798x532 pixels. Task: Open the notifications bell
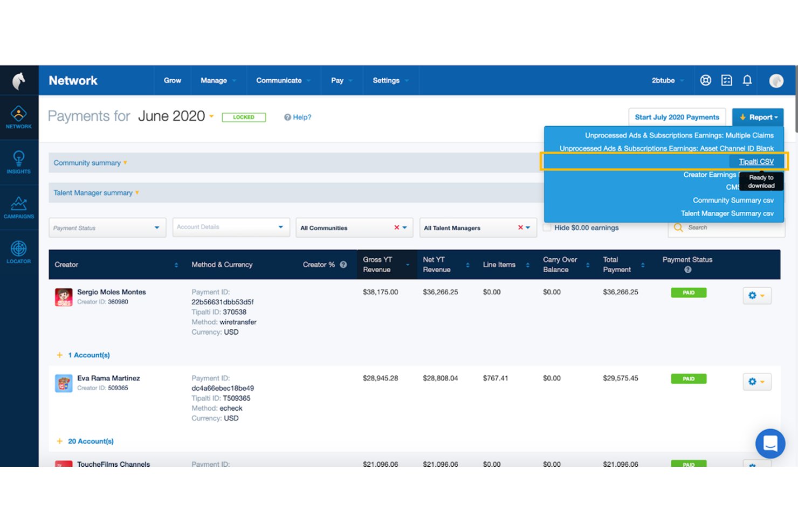pyautogui.click(x=747, y=80)
